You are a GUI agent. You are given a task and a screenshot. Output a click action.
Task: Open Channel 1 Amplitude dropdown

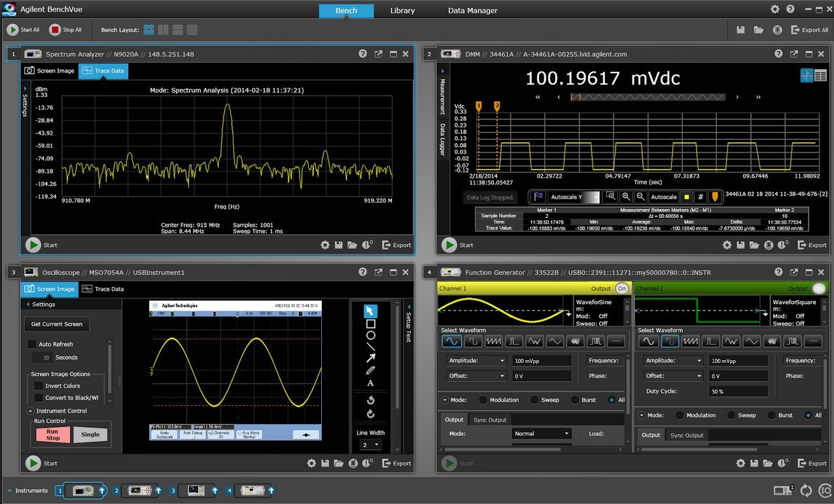click(476, 361)
